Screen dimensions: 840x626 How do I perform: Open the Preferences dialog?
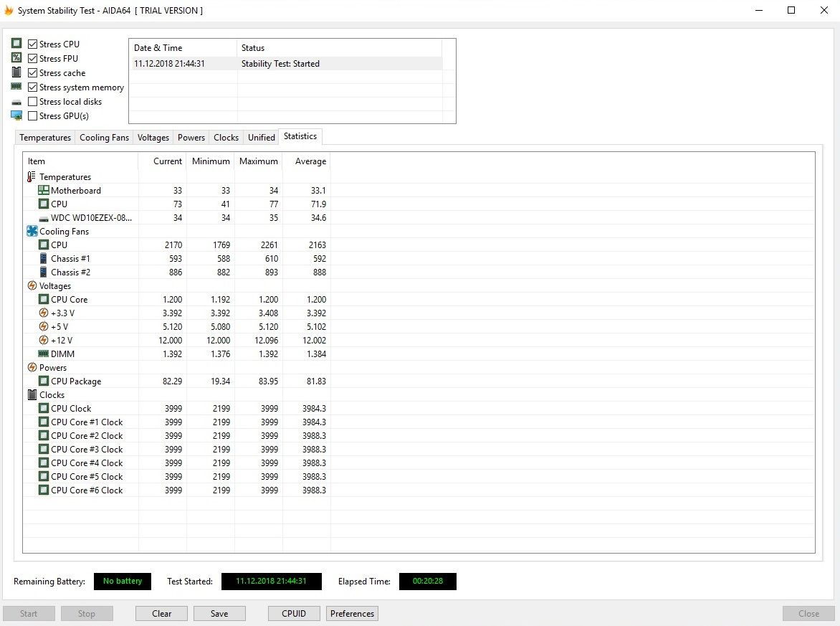352,613
